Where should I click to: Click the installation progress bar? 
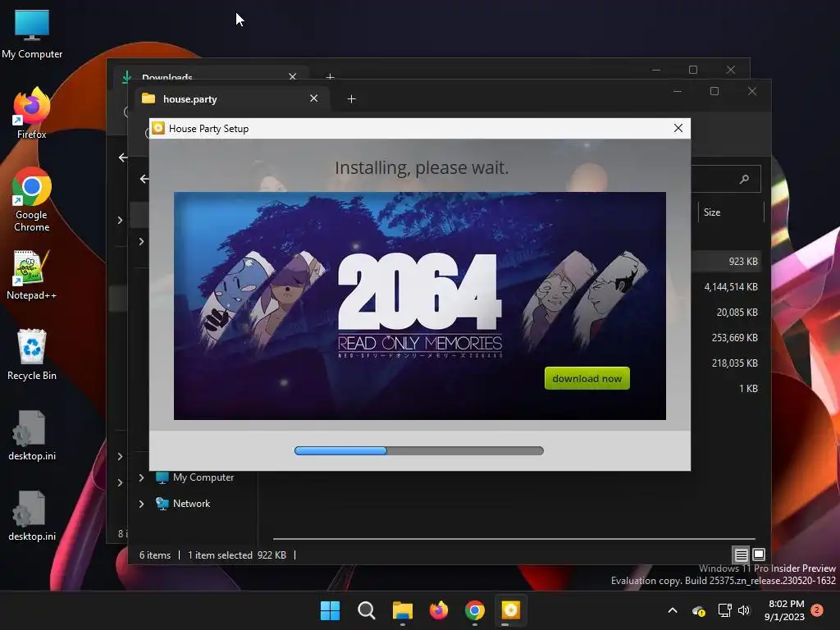click(419, 450)
